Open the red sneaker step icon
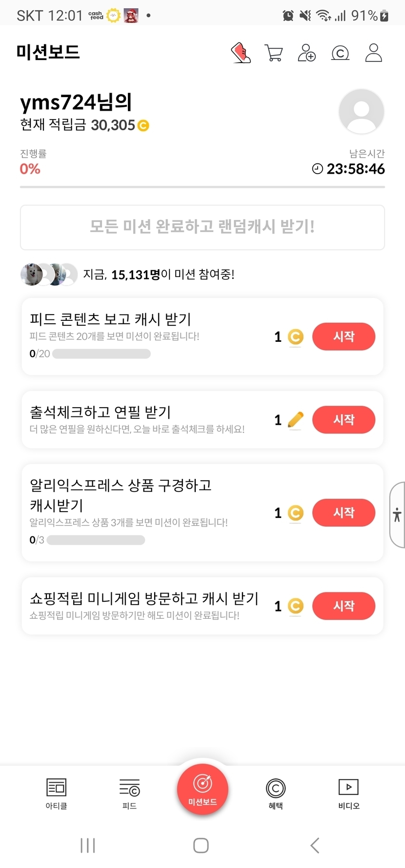The height and width of the screenshot is (868, 405). tap(241, 53)
